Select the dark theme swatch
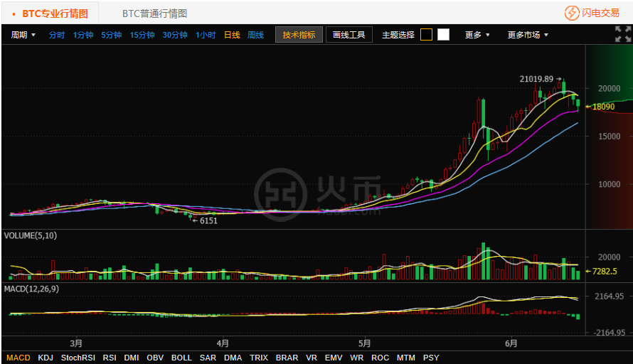633x364 pixels. click(426, 35)
